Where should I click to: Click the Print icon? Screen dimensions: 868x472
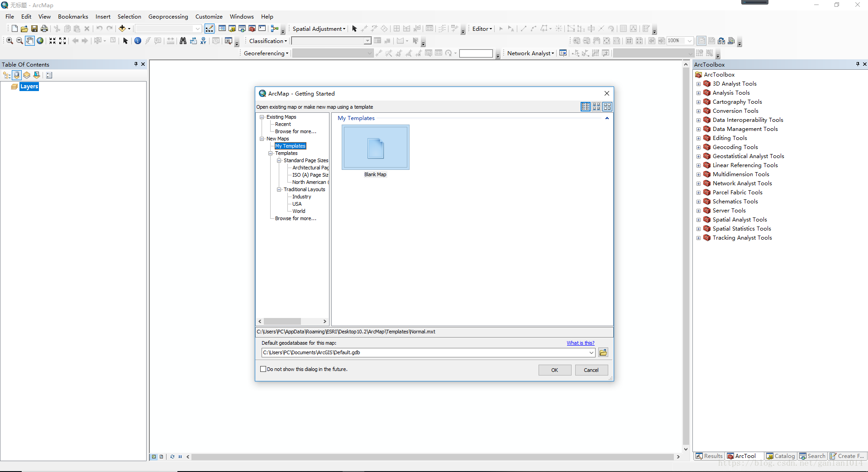click(x=44, y=29)
